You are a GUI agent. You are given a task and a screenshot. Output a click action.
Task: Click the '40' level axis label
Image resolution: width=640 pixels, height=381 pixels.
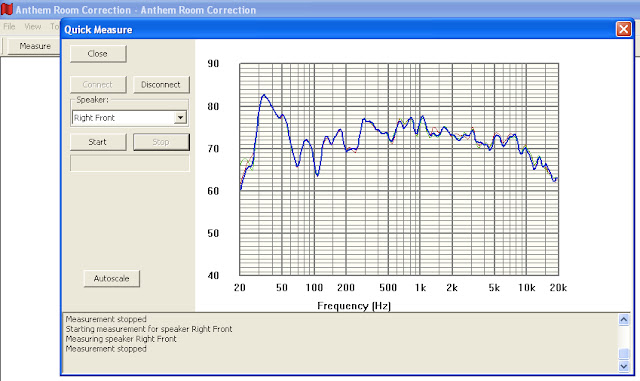(213, 276)
